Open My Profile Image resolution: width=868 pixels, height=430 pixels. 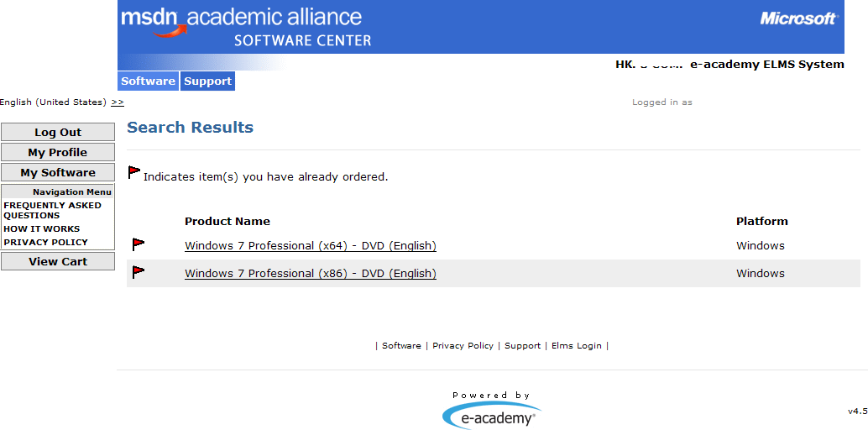click(58, 152)
